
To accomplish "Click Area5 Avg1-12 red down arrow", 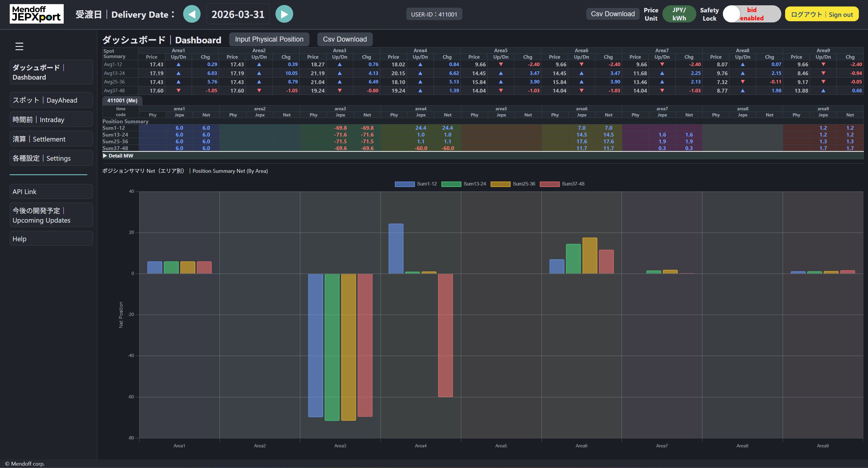I will (501, 64).
